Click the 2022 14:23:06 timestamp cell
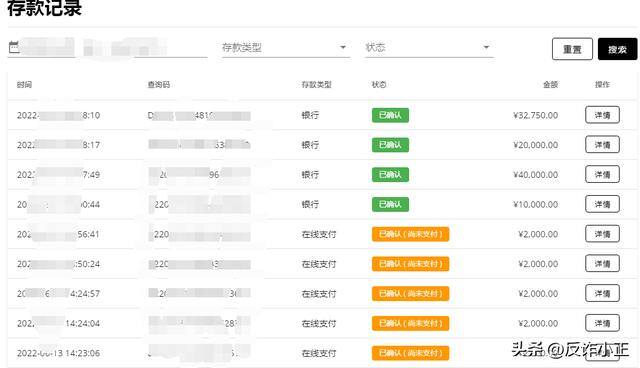Image resolution: width=640 pixels, height=368 pixels. [58, 353]
